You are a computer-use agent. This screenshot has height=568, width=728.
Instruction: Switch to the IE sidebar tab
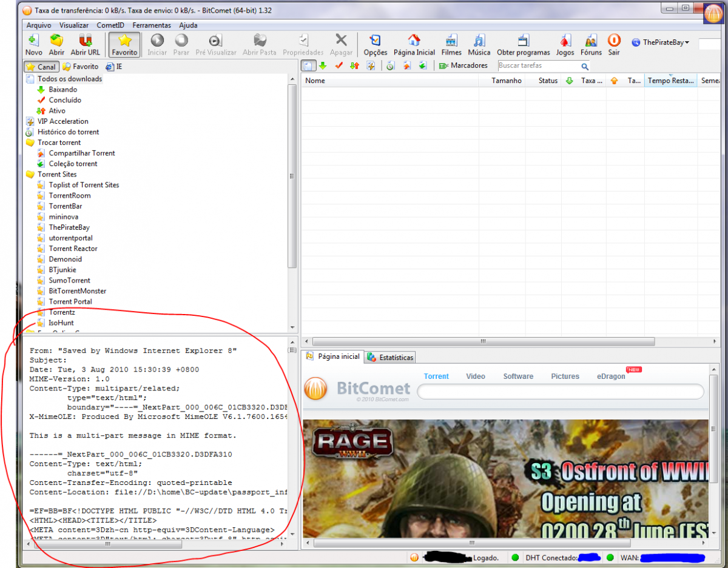114,67
